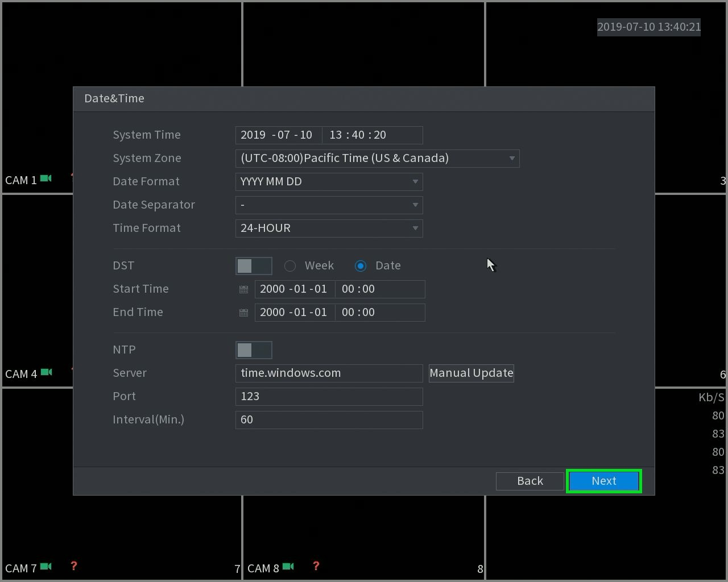
Task: Expand the Date Separator dropdown
Action: 329,205
